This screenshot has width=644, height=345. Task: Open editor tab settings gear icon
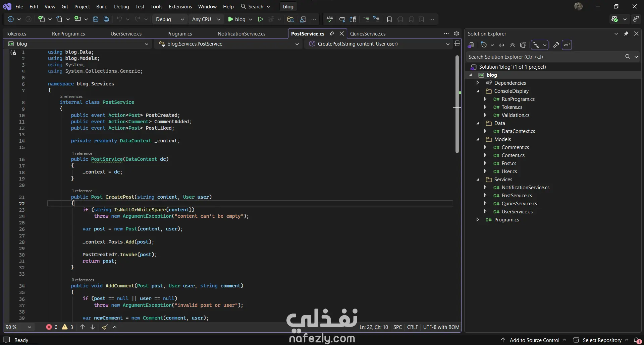tap(457, 33)
